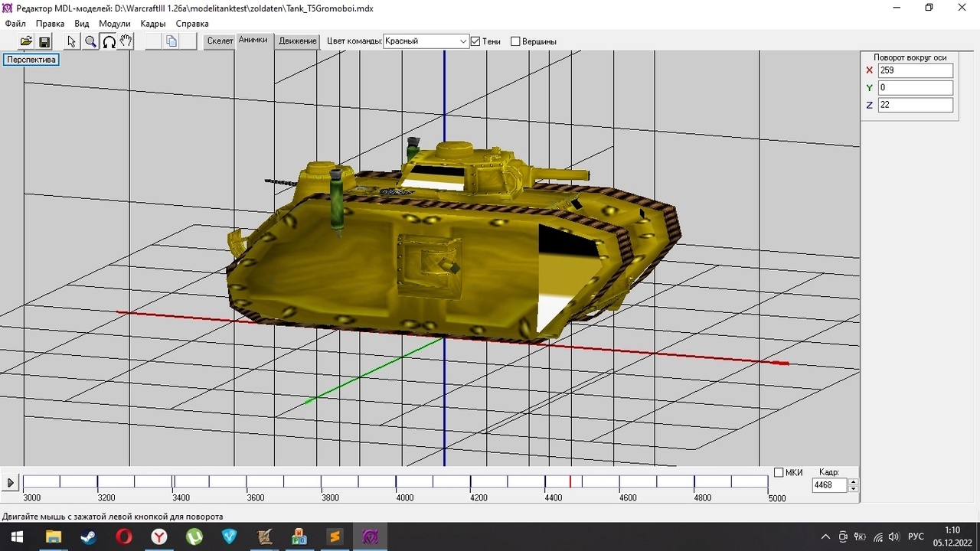Viewport: 980px width, 551px height.
Task: Select the hand pan tool
Action: tap(126, 41)
